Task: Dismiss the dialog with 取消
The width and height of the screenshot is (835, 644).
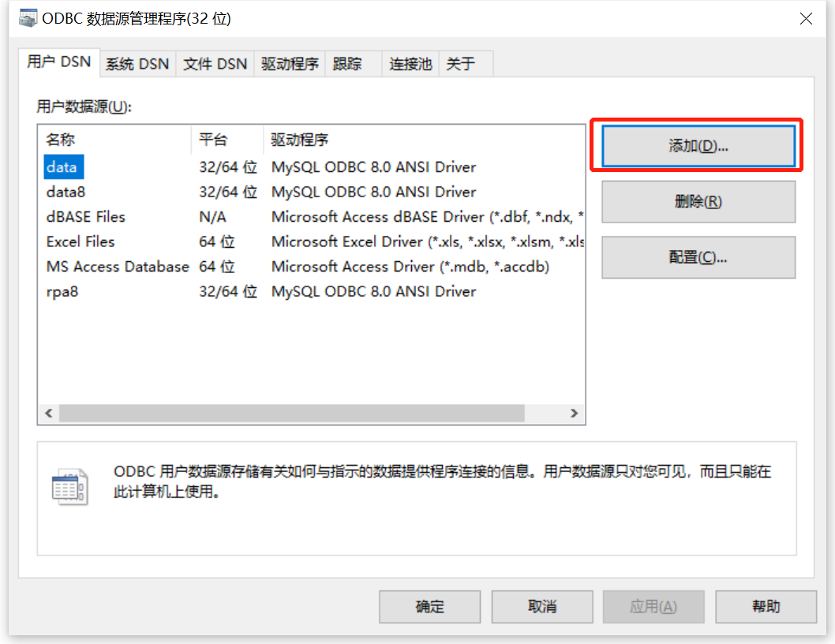Action: (542, 606)
